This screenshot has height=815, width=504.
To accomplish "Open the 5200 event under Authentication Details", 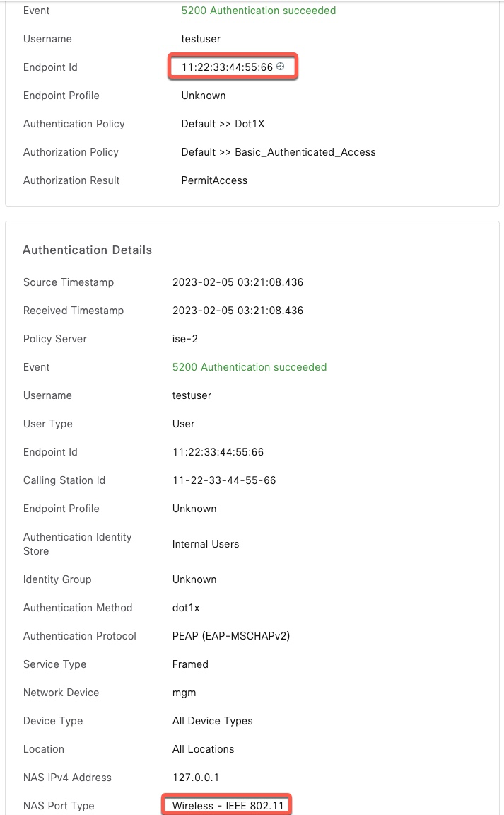I will coord(250,367).
